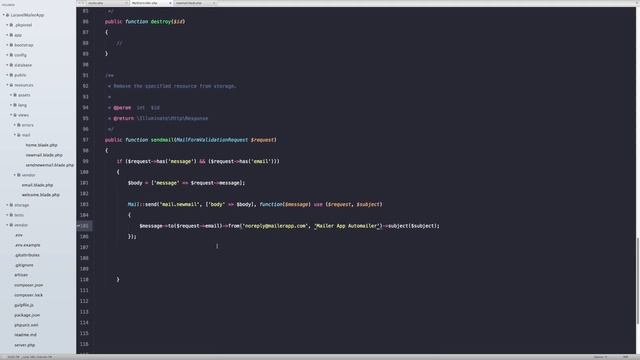Open phpunit.xml in the sidebar
The height and width of the screenshot is (360, 640).
coord(26,325)
